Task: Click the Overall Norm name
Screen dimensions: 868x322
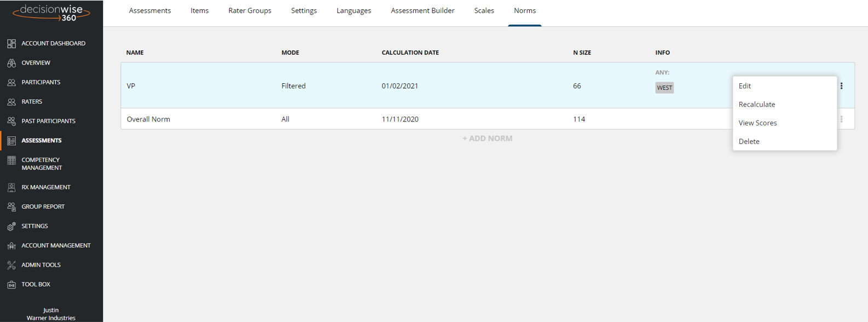Action: click(x=148, y=119)
